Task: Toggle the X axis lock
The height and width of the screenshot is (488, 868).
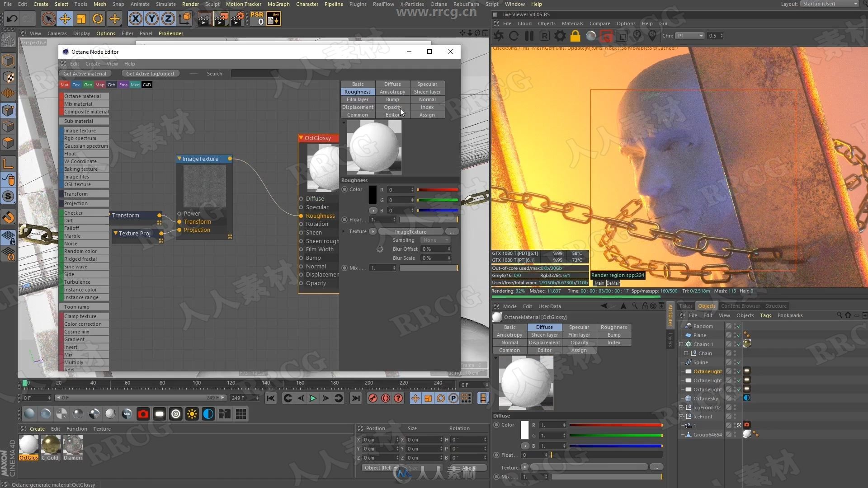Action: click(135, 19)
